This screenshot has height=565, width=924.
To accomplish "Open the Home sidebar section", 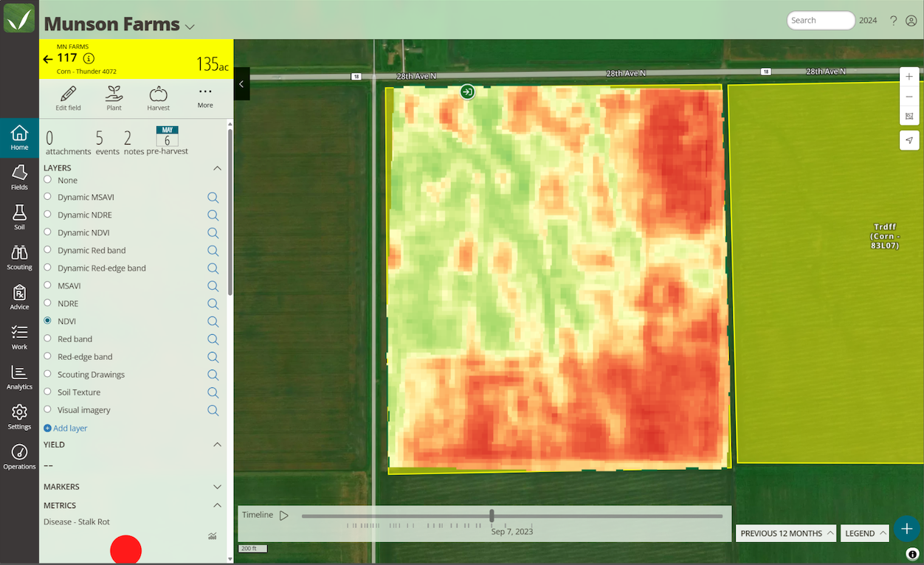I will click(19, 138).
